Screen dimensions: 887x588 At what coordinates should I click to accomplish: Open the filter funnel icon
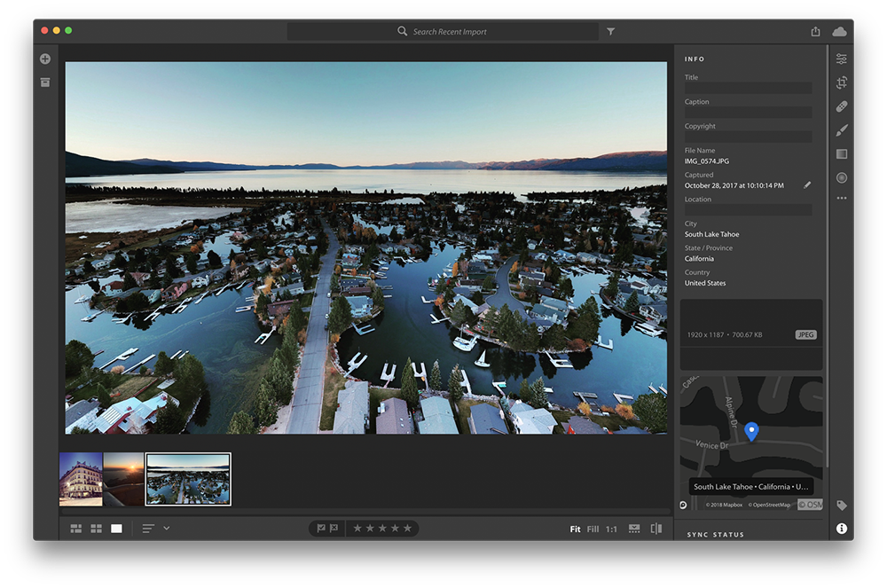tap(611, 32)
